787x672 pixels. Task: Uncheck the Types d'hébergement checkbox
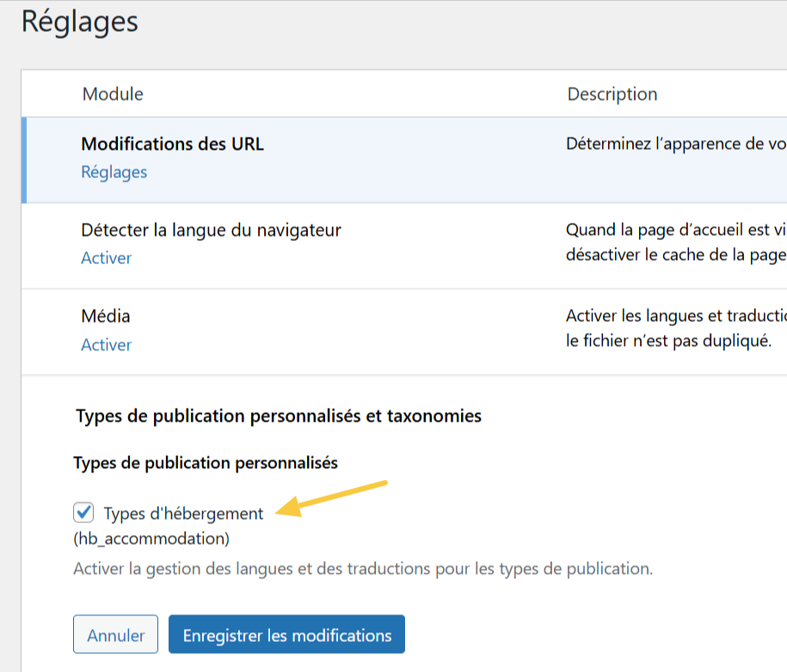[83, 514]
